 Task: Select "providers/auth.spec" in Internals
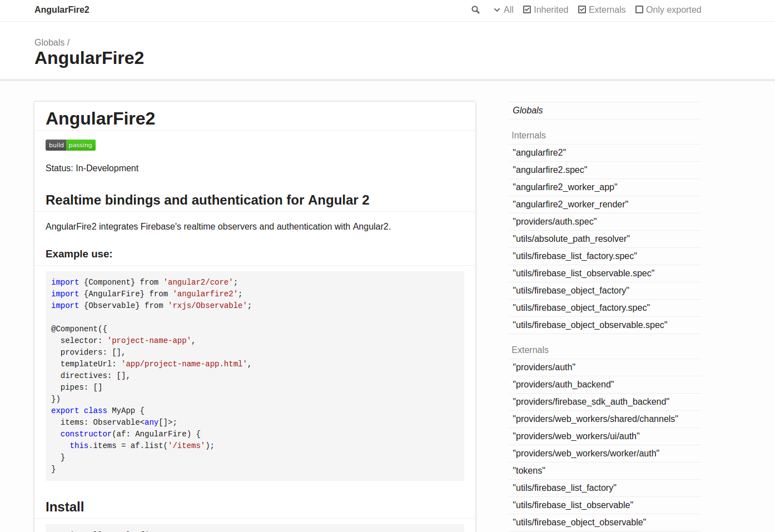[605, 222]
